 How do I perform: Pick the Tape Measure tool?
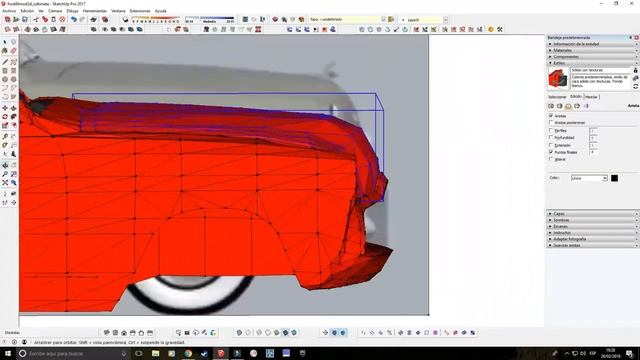(x=5, y=137)
